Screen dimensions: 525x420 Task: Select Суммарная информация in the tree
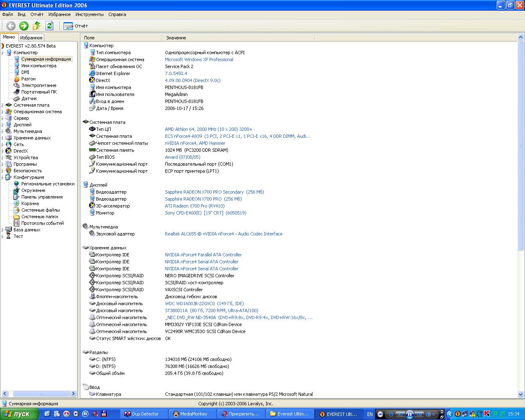coord(46,59)
